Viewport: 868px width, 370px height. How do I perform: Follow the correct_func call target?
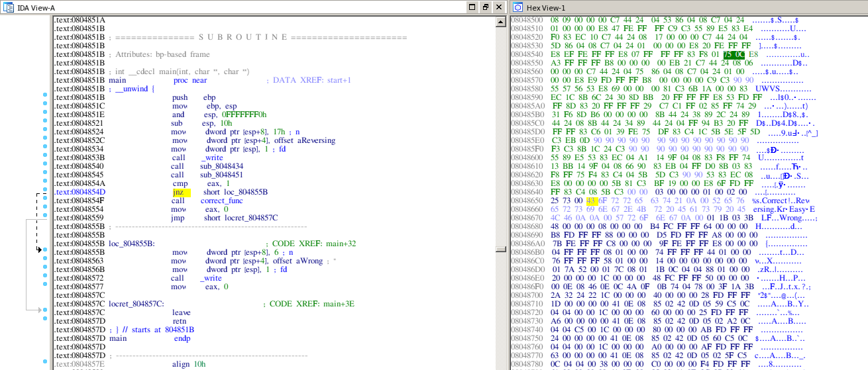pos(223,201)
